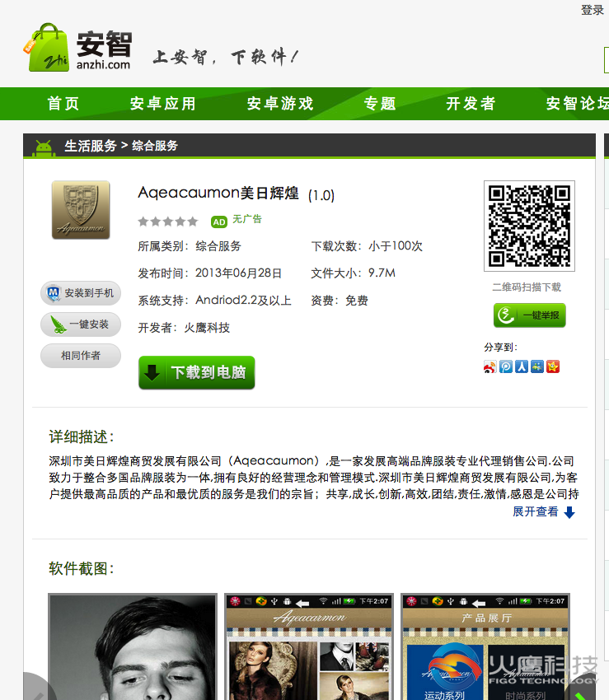Open 专题 menu
This screenshot has width=609, height=700.
[380, 104]
